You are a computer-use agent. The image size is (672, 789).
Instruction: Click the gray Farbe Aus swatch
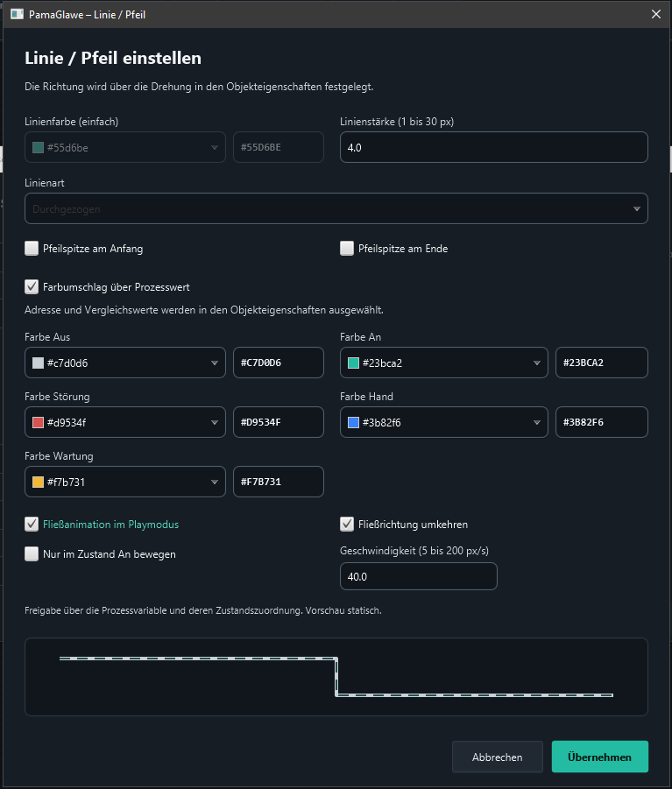click(x=38, y=363)
